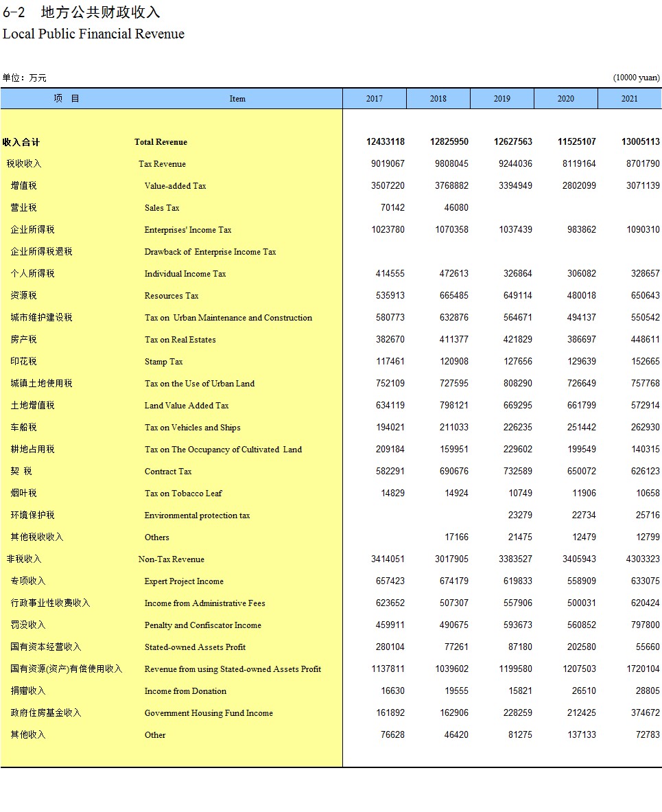Select 2019 environmental tax value 23279
Viewport: 662px width, 812px height.
coord(520,515)
